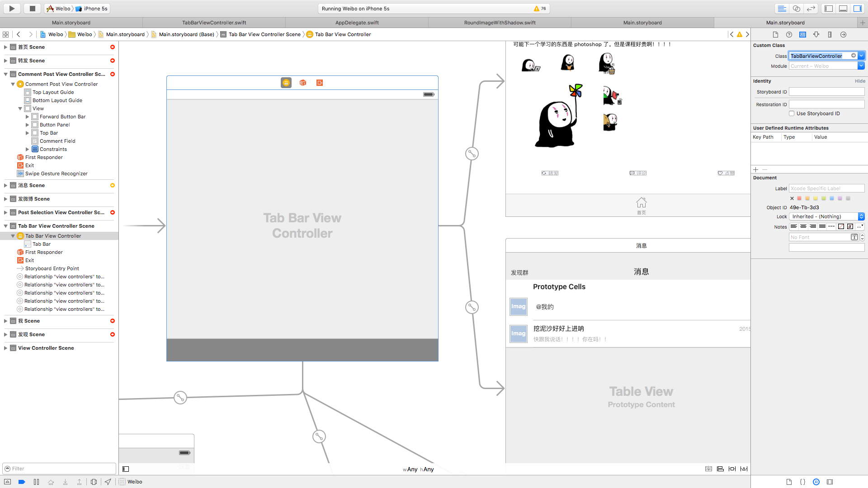The height and width of the screenshot is (488, 868).
Task: Switch to AppDelegate.swift tab
Action: coord(357,23)
